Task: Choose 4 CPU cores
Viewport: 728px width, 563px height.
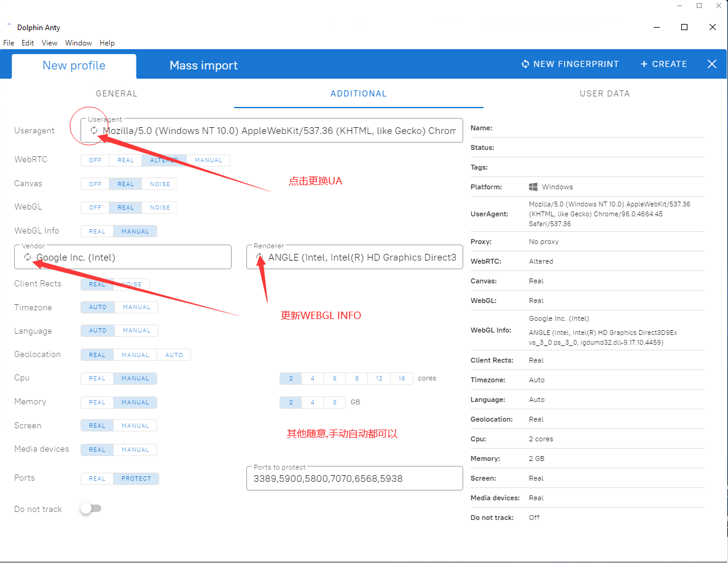Action: [313, 379]
